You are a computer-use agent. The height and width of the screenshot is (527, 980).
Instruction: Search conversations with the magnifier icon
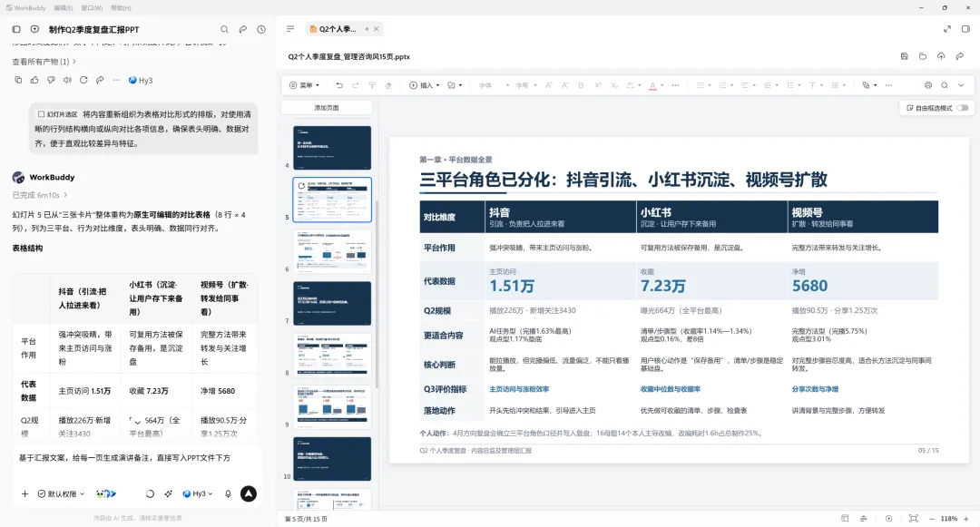click(x=224, y=29)
